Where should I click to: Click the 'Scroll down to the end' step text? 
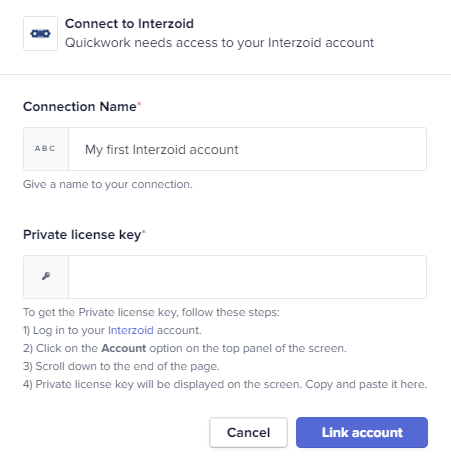(x=121, y=366)
